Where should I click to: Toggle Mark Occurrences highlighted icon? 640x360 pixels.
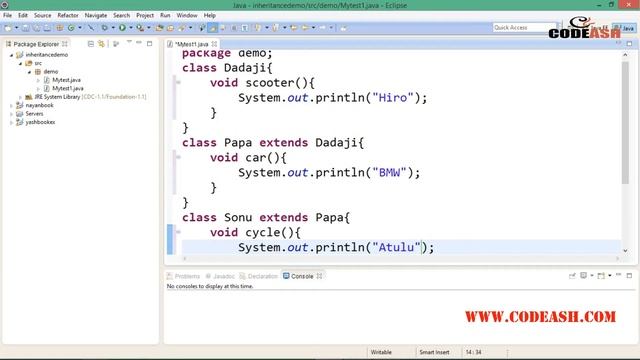(x=213, y=28)
